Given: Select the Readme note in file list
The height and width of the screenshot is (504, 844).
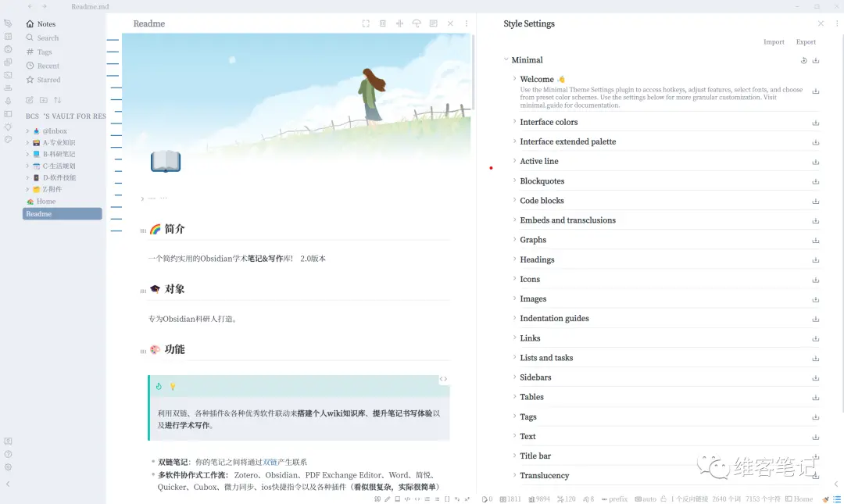Looking at the screenshot, I should [62, 214].
